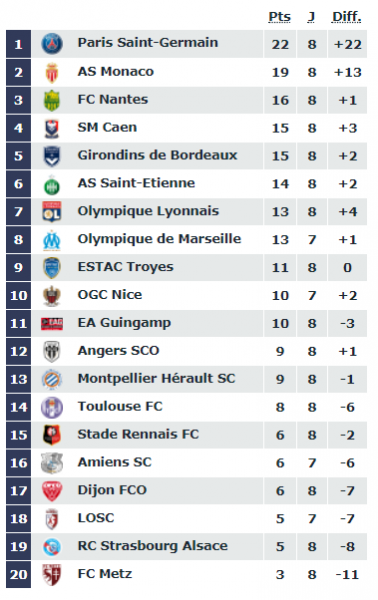Click the Montpellier Hérault SC logo
This screenshot has width=378, height=600.
pos(52,379)
